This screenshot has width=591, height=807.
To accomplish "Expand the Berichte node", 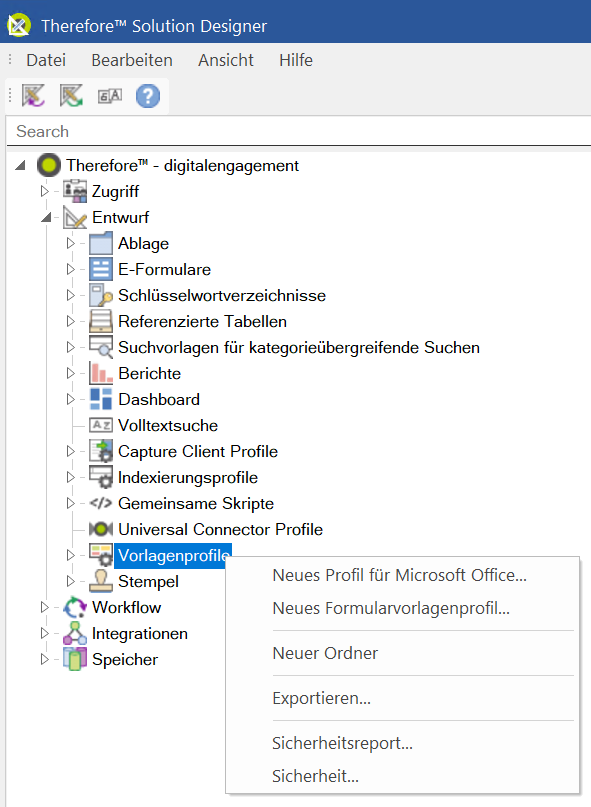I will [x=71, y=373].
